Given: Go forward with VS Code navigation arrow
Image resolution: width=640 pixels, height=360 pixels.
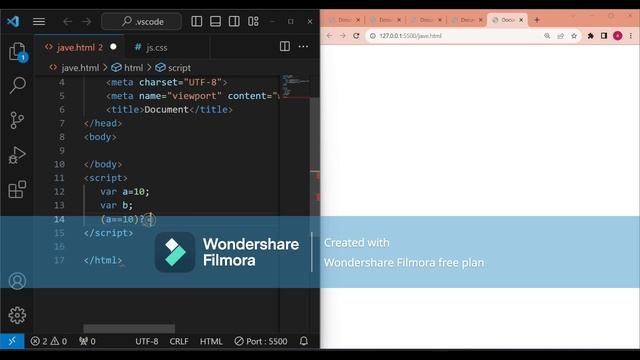Looking at the screenshot, I should click(x=86, y=21).
